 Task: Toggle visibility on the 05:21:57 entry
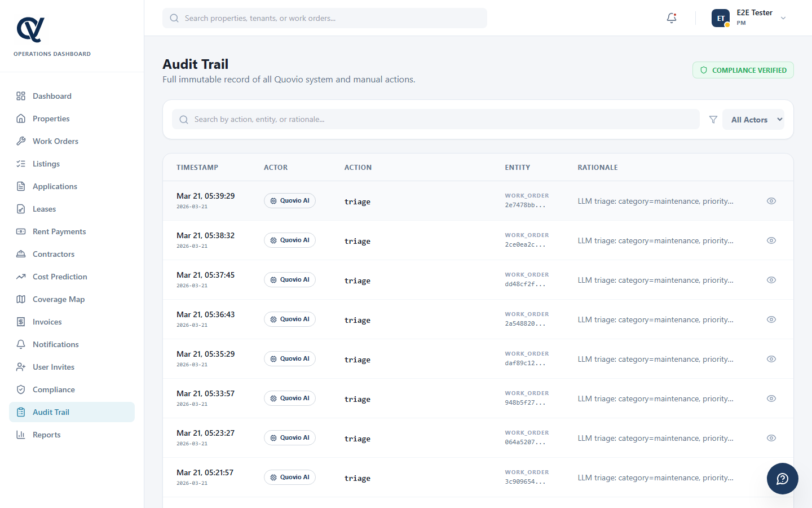point(771,477)
